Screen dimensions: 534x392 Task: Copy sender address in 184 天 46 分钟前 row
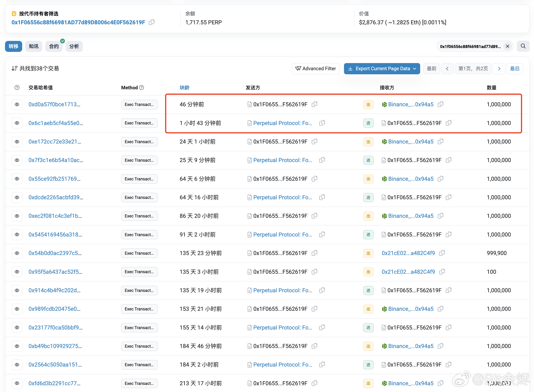(x=314, y=346)
